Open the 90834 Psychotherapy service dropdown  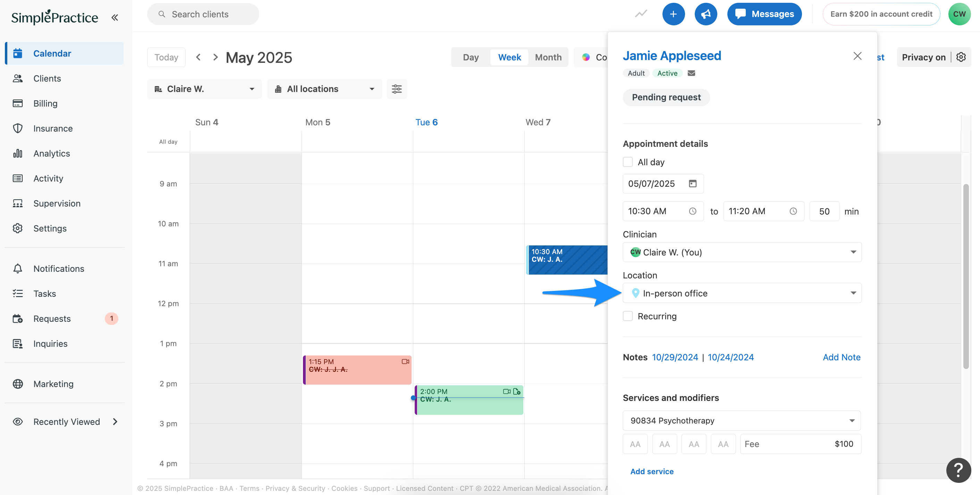(742, 420)
